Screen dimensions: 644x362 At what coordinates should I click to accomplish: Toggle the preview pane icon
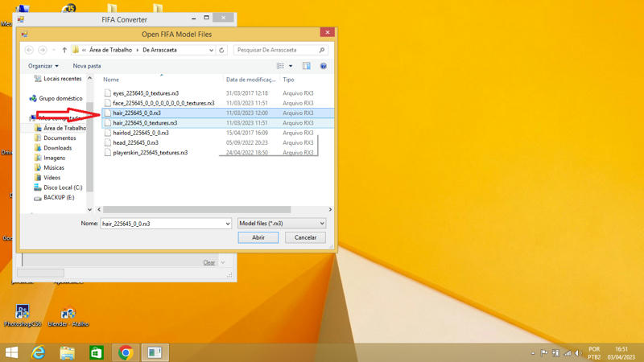(307, 66)
